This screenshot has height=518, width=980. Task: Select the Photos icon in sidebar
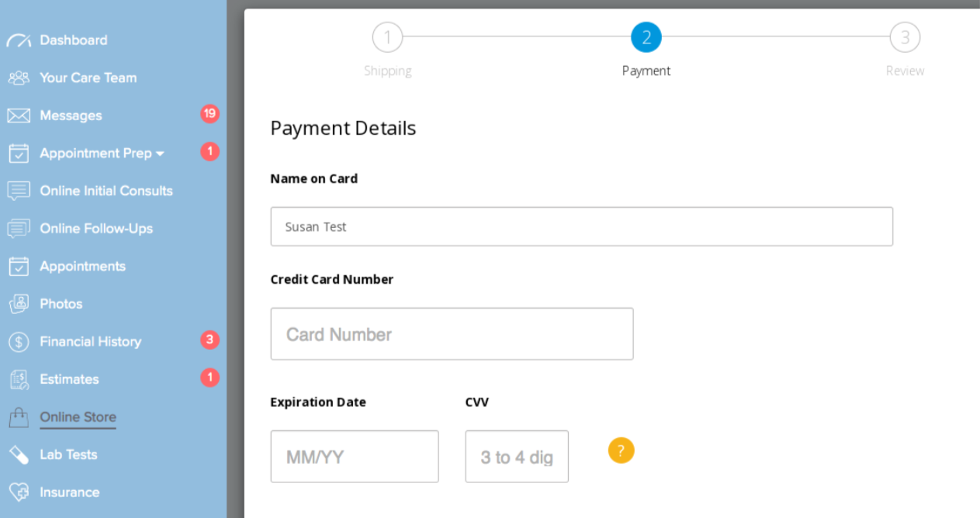[x=19, y=304]
